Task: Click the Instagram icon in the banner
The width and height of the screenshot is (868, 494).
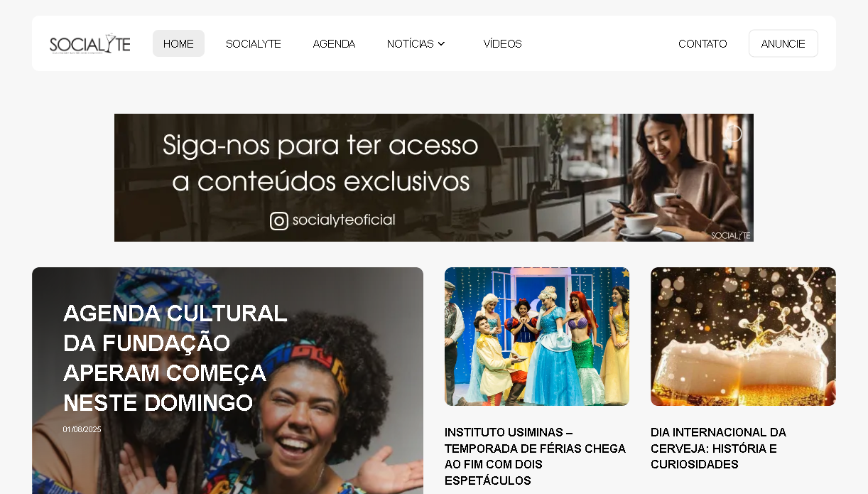Action: click(279, 221)
